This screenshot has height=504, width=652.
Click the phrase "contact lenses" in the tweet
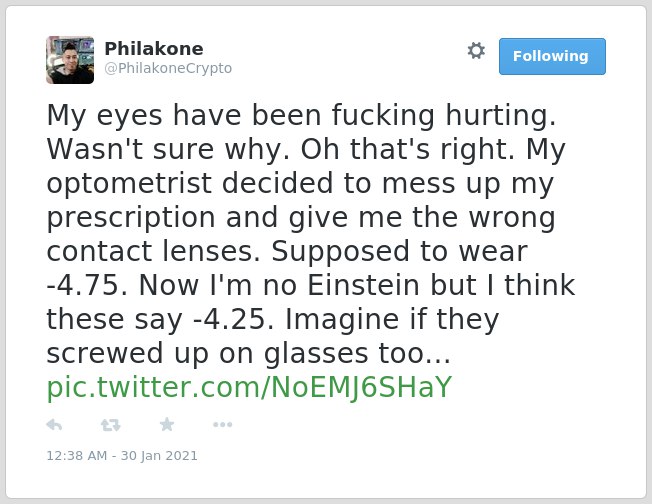tap(153, 251)
